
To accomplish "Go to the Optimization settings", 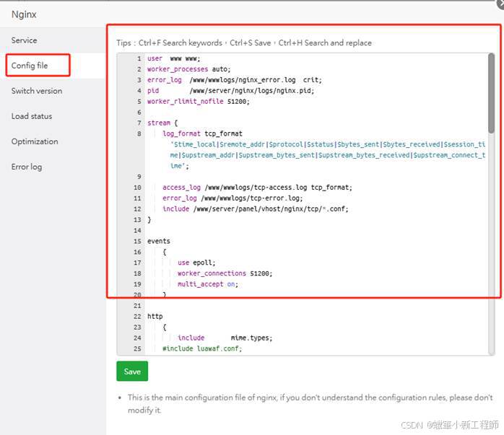I will pos(35,141).
